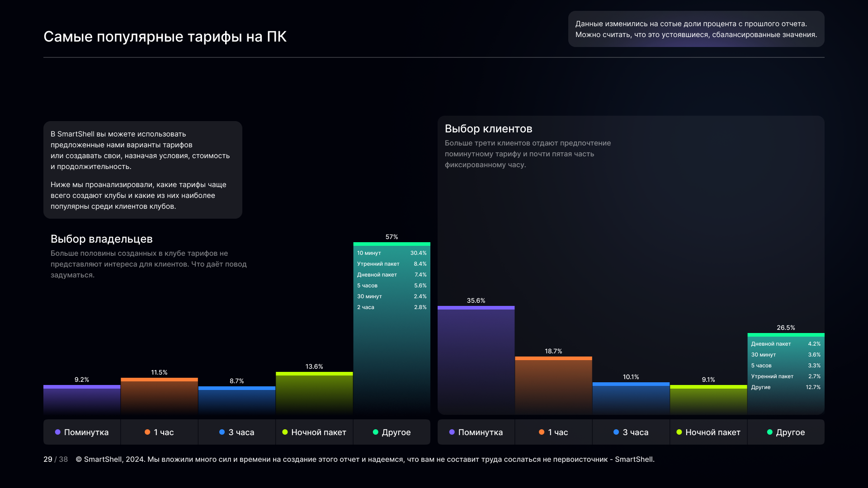The image size is (868, 488).
Task: Click 'Другие' 12.7% row
Action: [786, 387]
